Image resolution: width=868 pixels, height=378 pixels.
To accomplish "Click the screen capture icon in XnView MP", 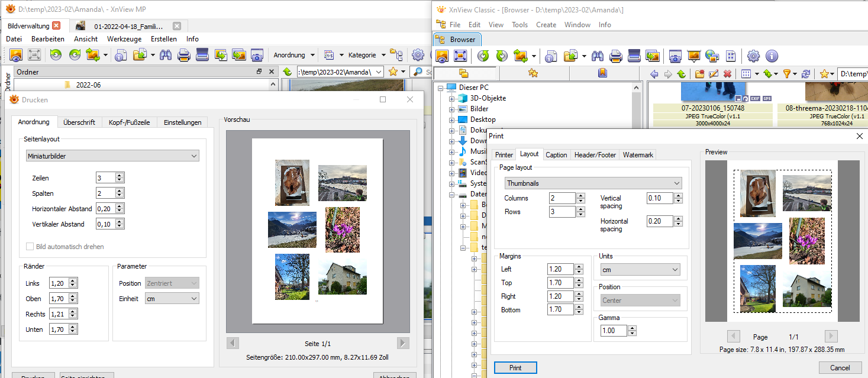I will [257, 55].
